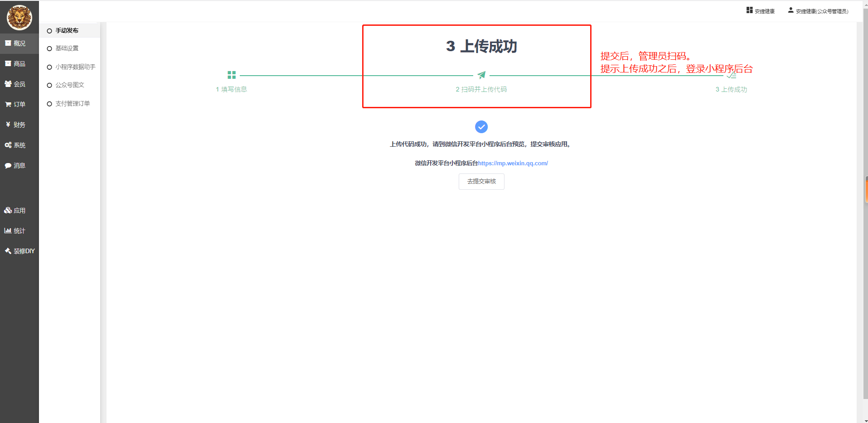868x423 pixels.
Task: Open the 统计 statistics chart icon
Action: click(x=8, y=231)
